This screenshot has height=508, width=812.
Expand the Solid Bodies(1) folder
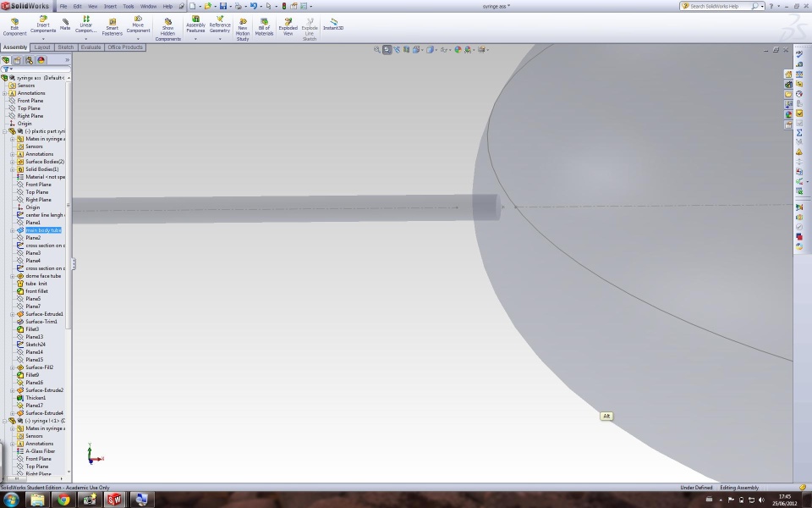13,169
